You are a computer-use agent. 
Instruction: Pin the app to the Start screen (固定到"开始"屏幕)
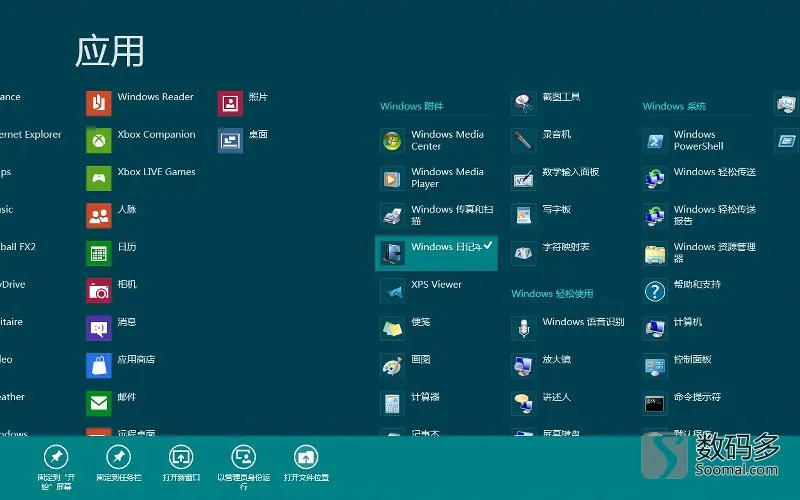(x=56, y=467)
